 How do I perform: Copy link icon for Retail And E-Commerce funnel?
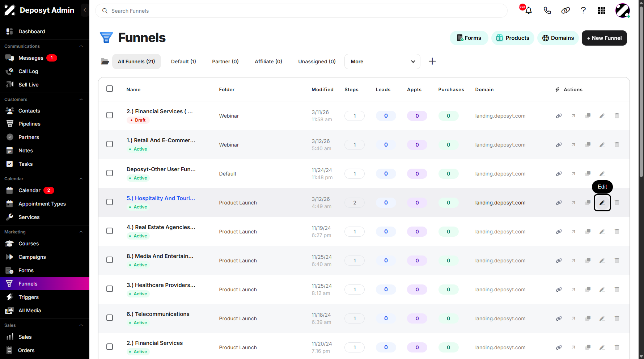click(559, 145)
